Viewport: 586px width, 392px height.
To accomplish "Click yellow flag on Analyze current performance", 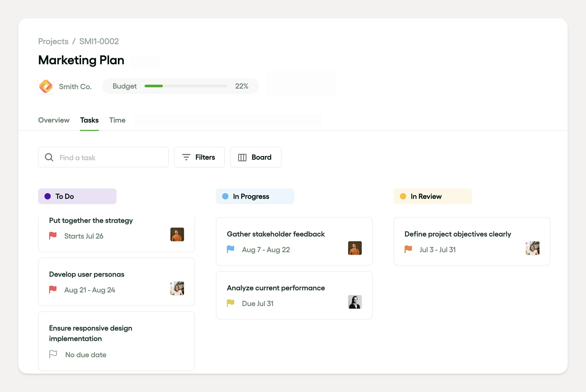I will click(x=231, y=303).
